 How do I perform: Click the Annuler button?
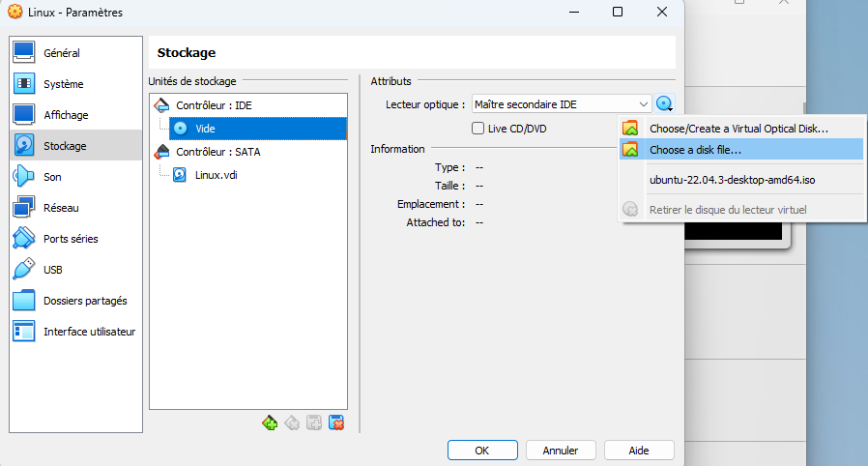tap(561, 451)
